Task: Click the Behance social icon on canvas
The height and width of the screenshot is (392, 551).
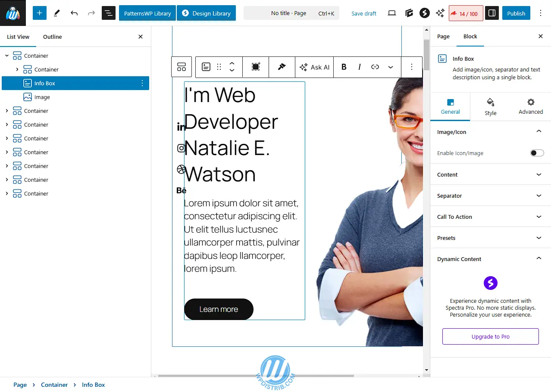Action: tap(182, 190)
